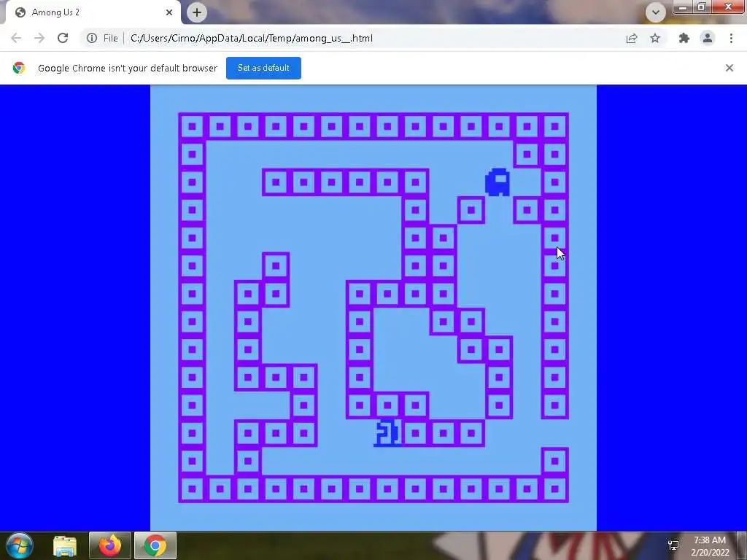The height and width of the screenshot is (560, 747).
Task: Open the site information icon next to File
Action: 92,38
